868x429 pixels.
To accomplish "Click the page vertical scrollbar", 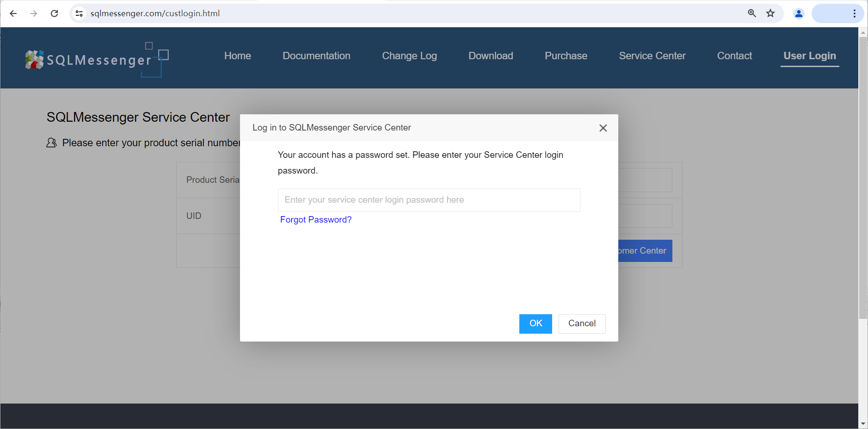I will tap(863, 178).
